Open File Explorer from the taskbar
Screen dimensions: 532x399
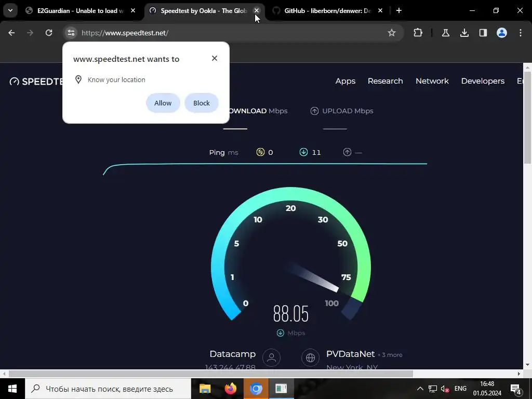[x=205, y=389]
